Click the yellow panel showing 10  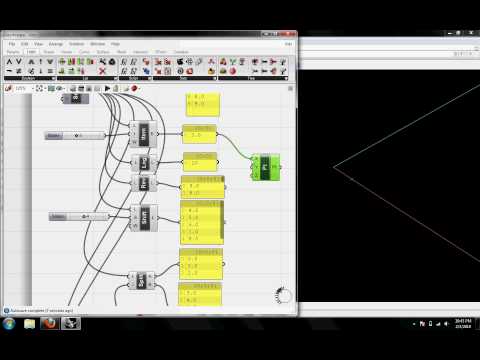point(200,162)
